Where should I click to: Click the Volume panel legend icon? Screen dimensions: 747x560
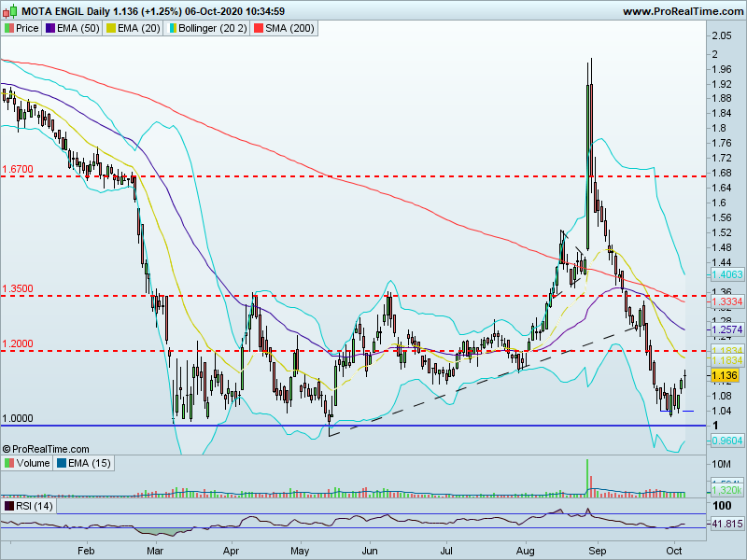(x=9, y=463)
